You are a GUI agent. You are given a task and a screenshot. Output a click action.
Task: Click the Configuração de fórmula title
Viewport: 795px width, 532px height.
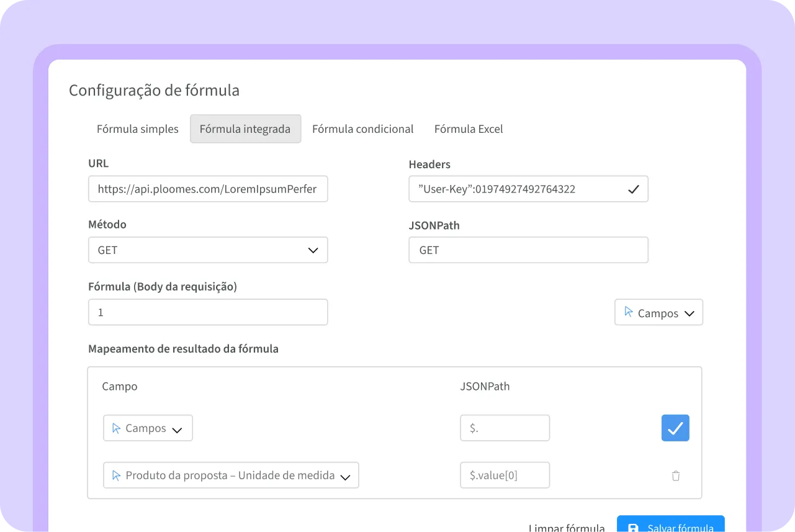(154, 91)
